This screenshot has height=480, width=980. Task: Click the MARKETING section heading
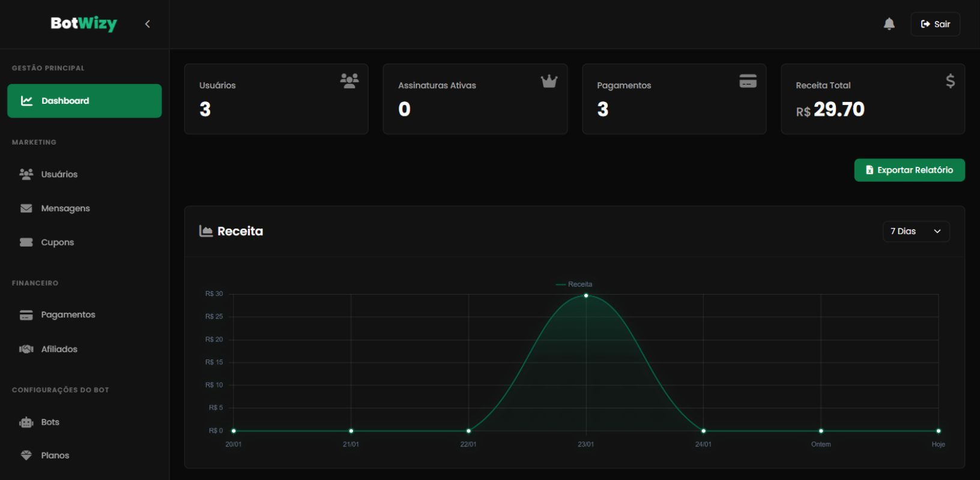tap(34, 142)
